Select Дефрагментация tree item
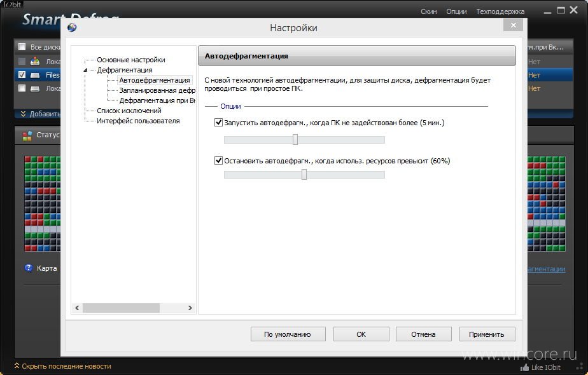 (125, 70)
